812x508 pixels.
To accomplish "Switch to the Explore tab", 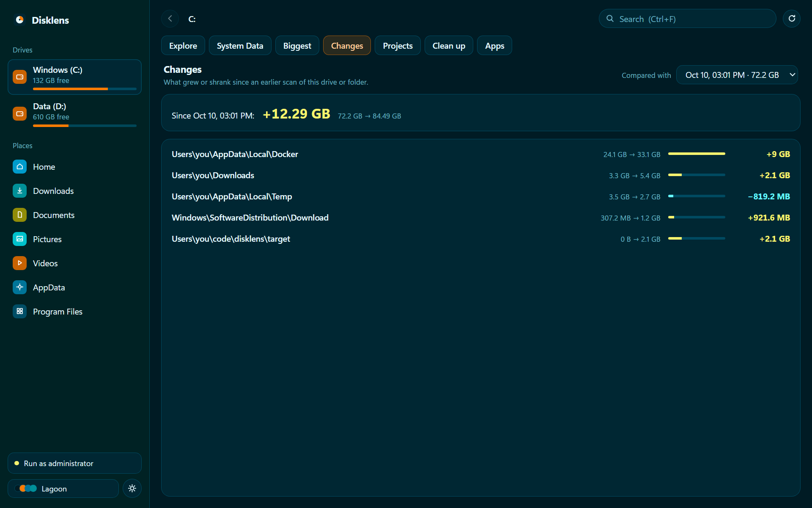I will [x=183, y=46].
